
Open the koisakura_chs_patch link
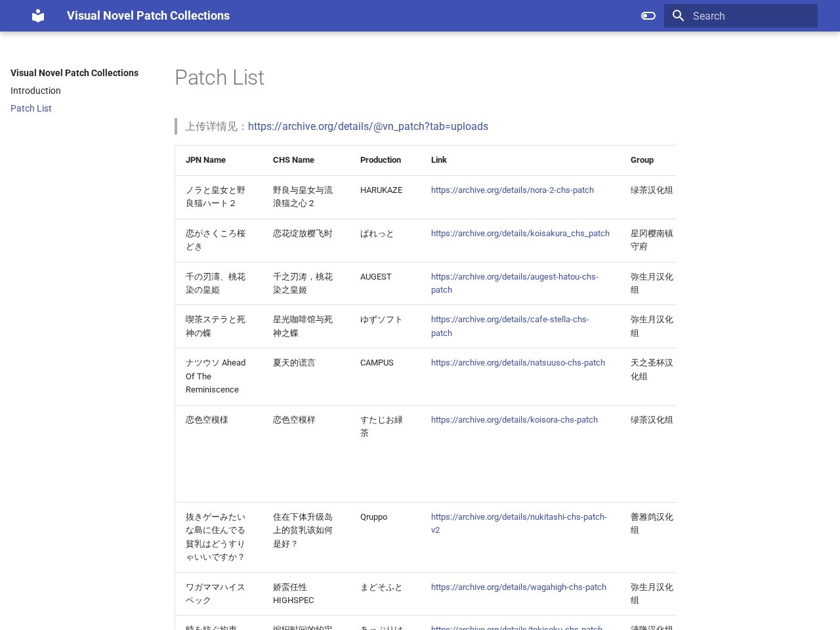point(520,234)
